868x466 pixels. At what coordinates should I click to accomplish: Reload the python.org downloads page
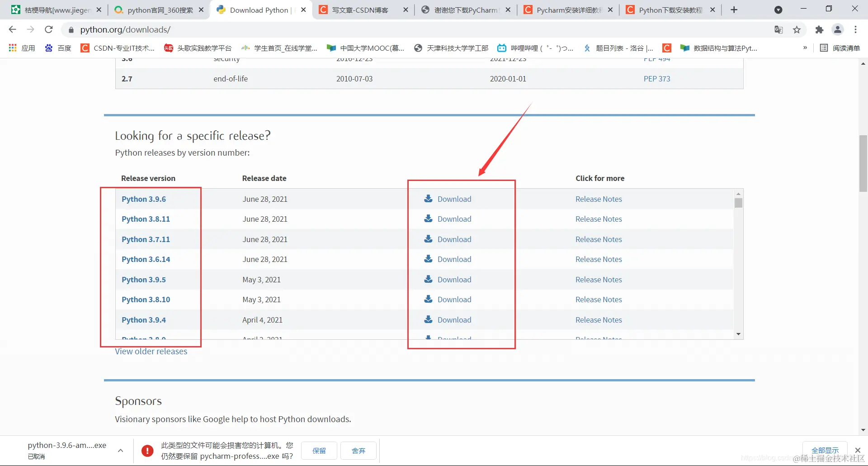[49, 30]
